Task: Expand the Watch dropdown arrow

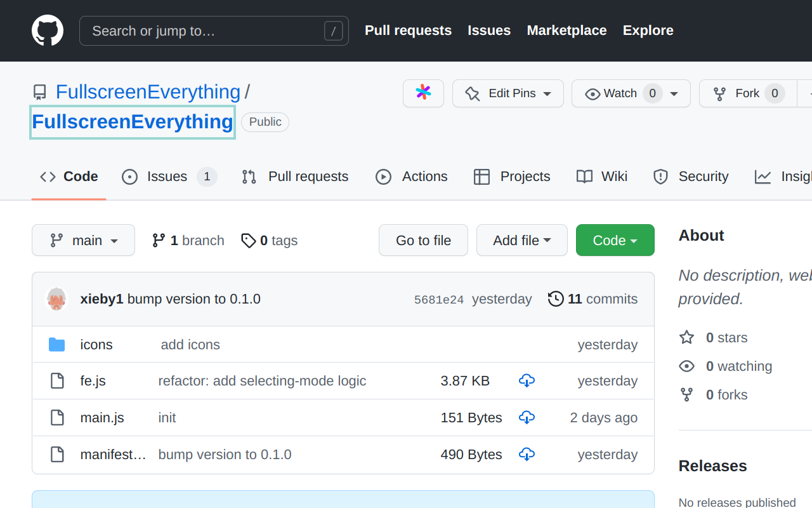Action: pos(674,94)
